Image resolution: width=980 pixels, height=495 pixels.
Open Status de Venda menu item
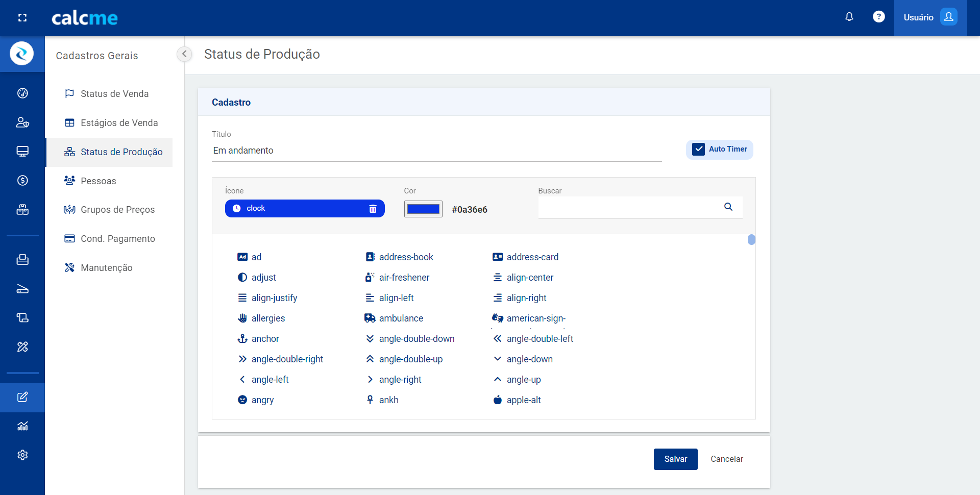[114, 94]
